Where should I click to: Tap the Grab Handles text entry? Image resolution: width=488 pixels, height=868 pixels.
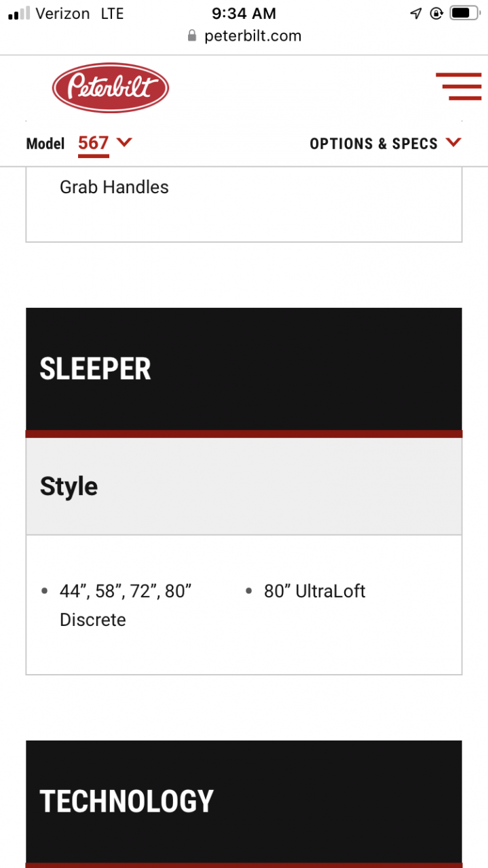point(114,187)
